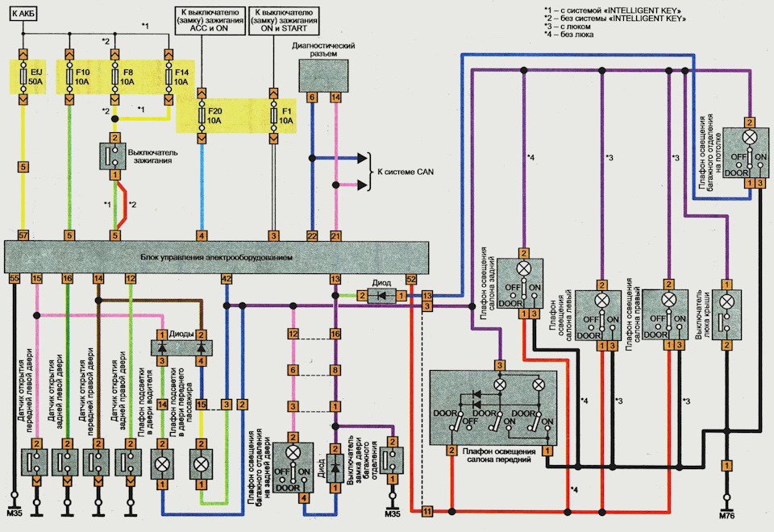Click the upper CAN arrowhead on blue wire
Viewport: 774px width, 532px height.
point(363,158)
